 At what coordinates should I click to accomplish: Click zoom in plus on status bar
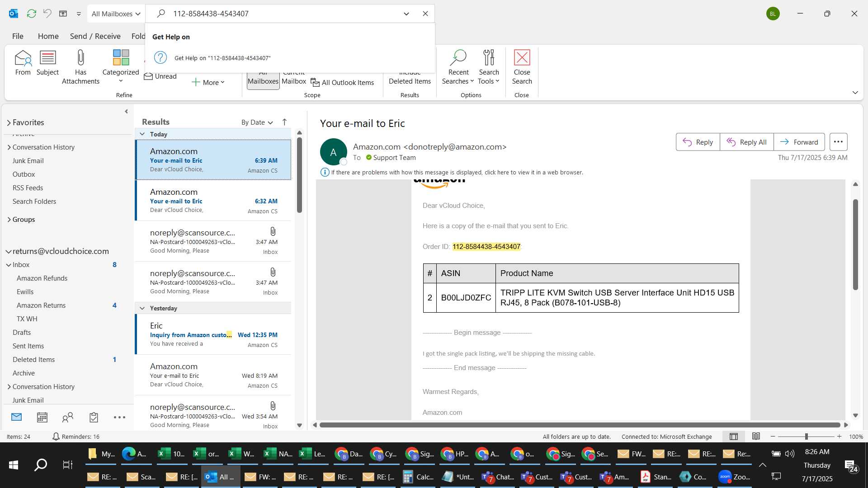point(839,436)
